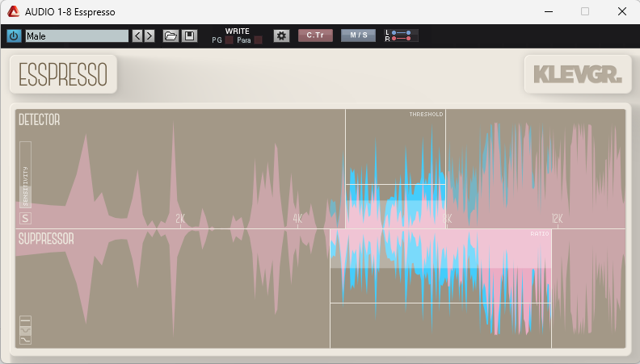Click the 4K frequency marker
Viewport: 640px width, 364px height.
click(297, 219)
